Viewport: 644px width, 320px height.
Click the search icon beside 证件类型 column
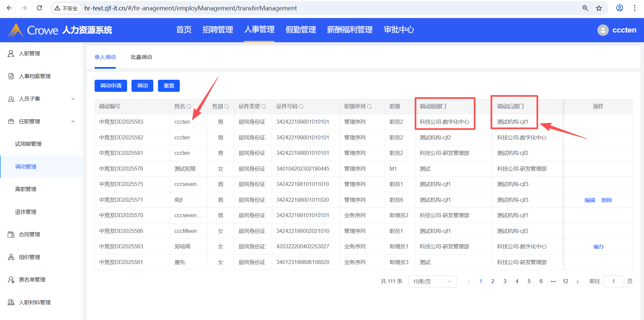click(x=264, y=107)
